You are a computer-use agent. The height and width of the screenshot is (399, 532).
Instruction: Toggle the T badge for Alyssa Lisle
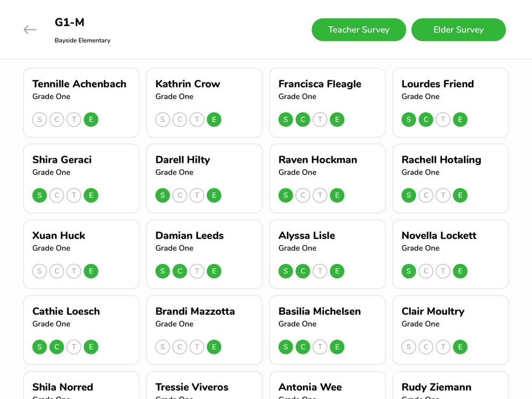(x=320, y=271)
